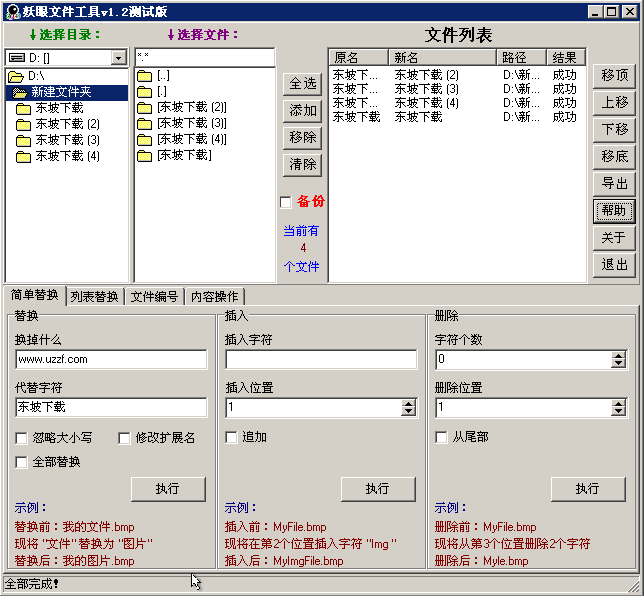The width and height of the screenshot is (644, 596).
Task: Click the 结果 column header
Action: pos(566,58)
